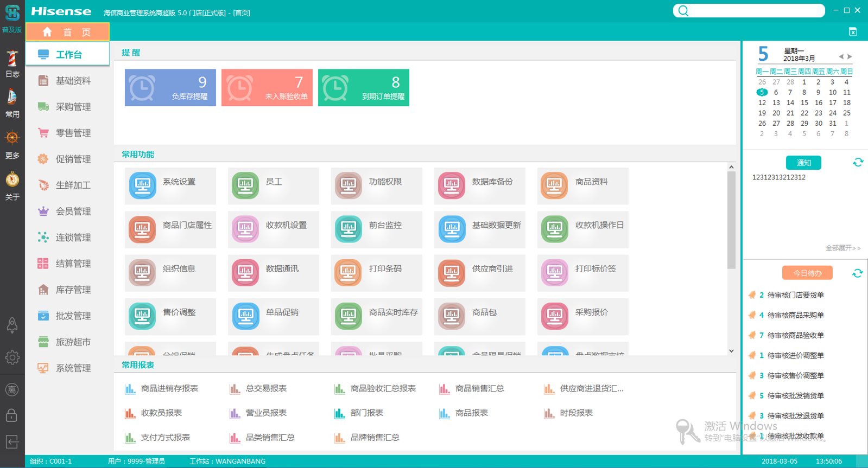The width and height of the screenshot is (868, 468).
Task: Open 旅游超市 menu
Action: pyautogui.click(x=68, y=342)
